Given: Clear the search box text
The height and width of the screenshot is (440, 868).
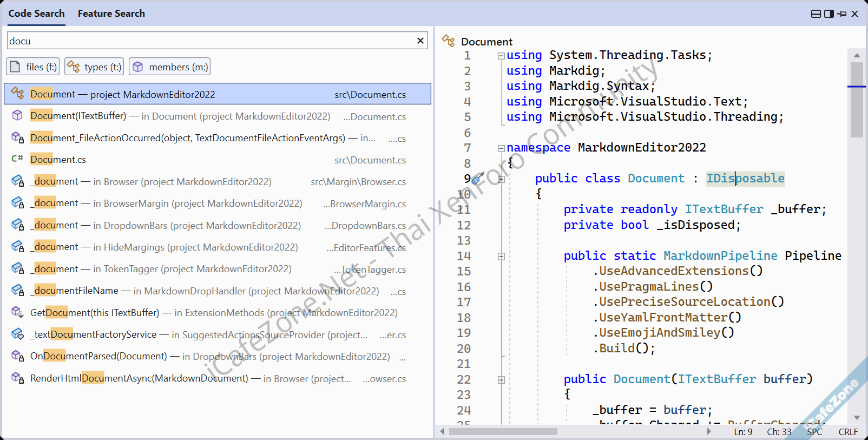Looking at the screenshot, I should click(x=420, y=41).
